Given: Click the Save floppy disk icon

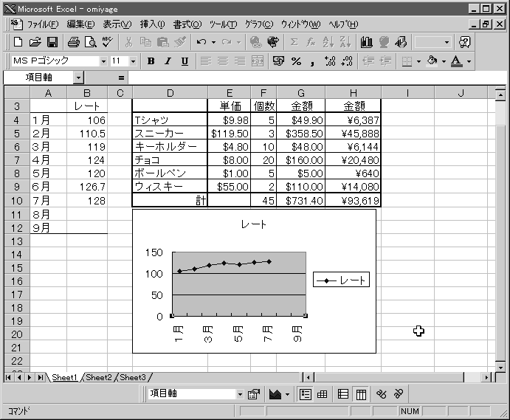Looking at the screenshot, I should tap(52, 42).
